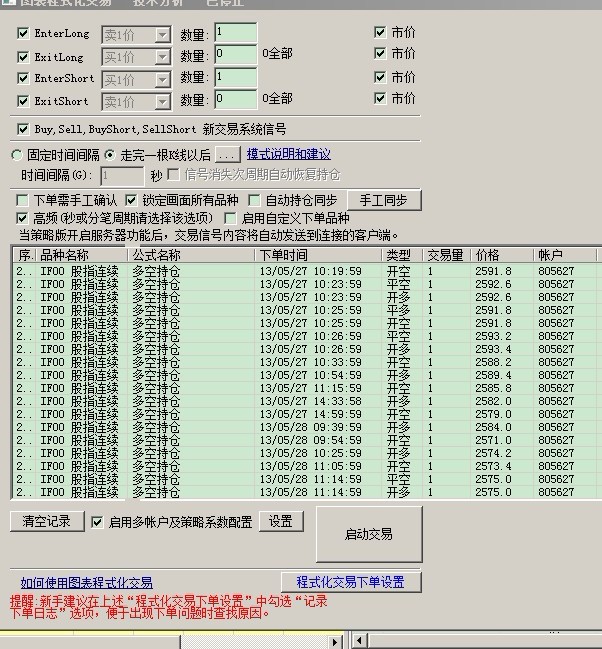Open the 如何使用图表程式化交易 link
This screenshot has height=649, width=602.
87,583
